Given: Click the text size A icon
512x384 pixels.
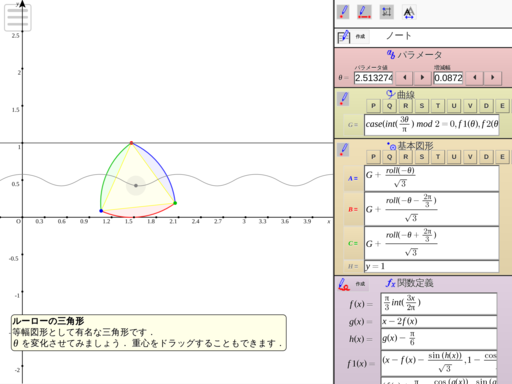Looking at the screenshot, I should pos(409,12).
